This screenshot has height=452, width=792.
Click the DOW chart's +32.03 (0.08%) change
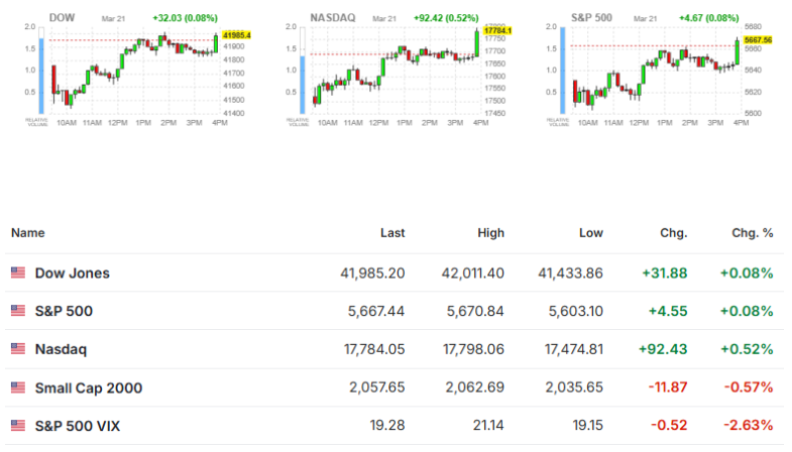pyautogui.click(x=185, y=18)
